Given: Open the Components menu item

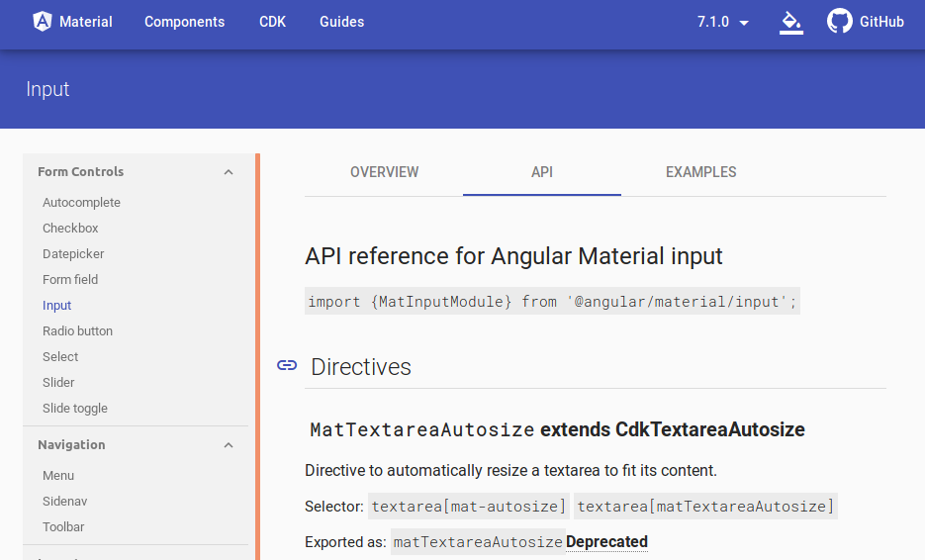Looking at the screenshot, I should tap(185, 22).
